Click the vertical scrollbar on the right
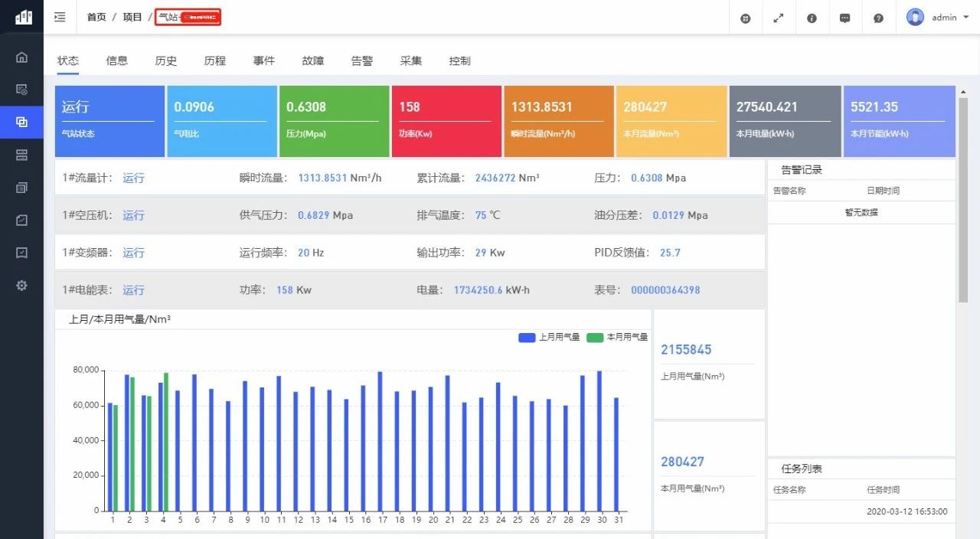Image resolution: width=980 pixels, height=539 pixels. pos(962,199)
